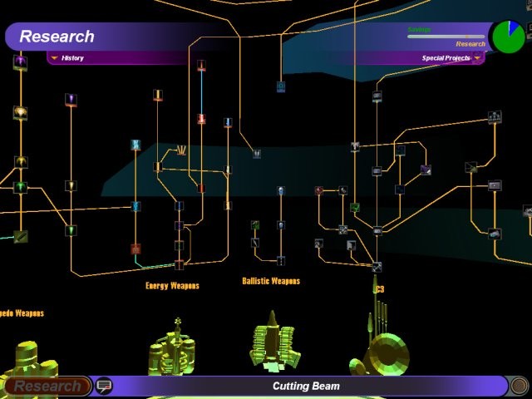532x399 pixels.
Task: Click the green research pie chart
Action: click(x=508, y=37)
